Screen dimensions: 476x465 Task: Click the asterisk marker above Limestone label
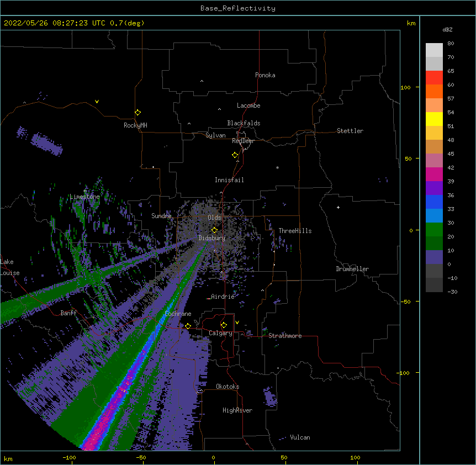pyautogui.click(x=85, y=191)
